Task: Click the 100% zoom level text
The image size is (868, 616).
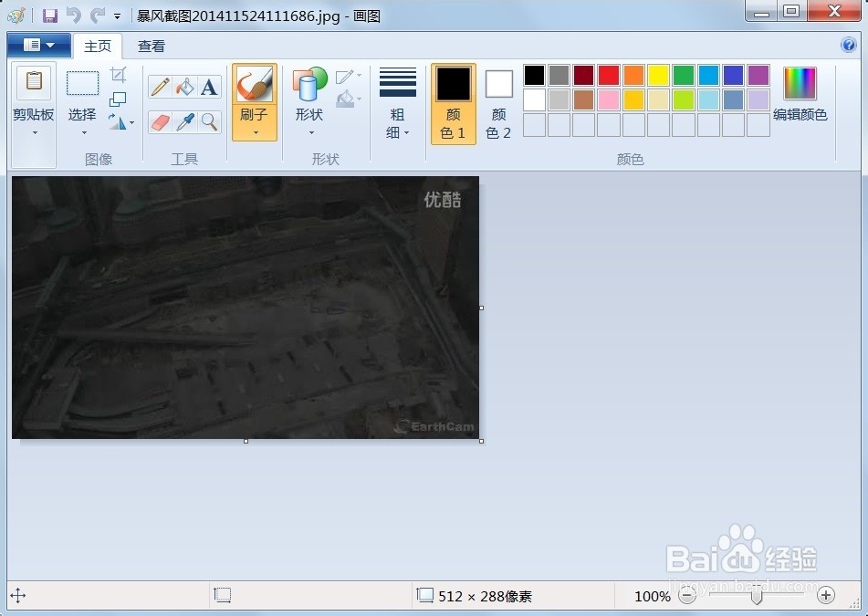Action: point(653,596)
